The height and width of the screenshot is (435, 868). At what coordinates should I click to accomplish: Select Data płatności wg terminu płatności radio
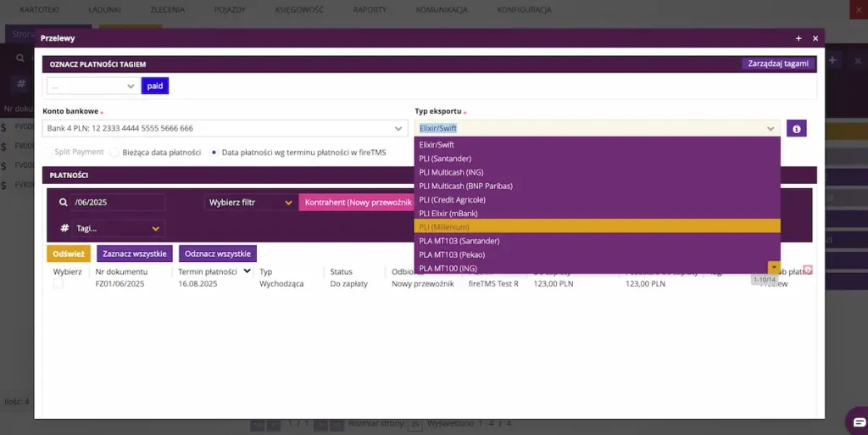(214, 152)
